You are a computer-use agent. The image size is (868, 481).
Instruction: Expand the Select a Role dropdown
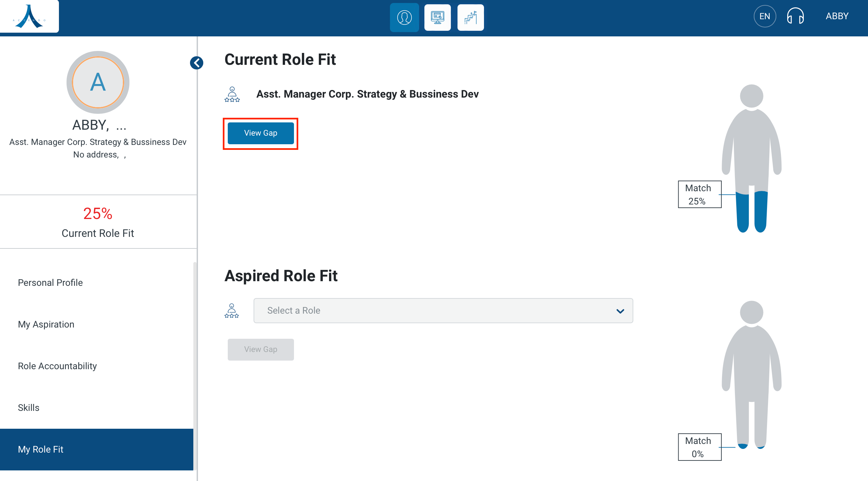point(443,311)
